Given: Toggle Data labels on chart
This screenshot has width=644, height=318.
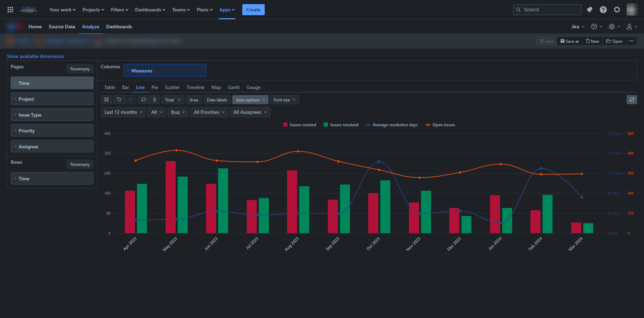Looking at the screenshot, I should pyautogui.click(x=217, y=100).
